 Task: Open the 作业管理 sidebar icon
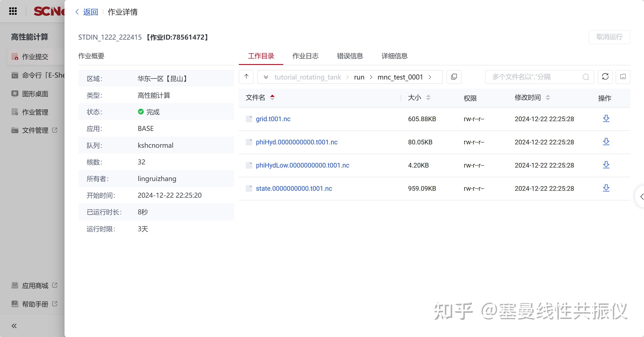[15, 112]
